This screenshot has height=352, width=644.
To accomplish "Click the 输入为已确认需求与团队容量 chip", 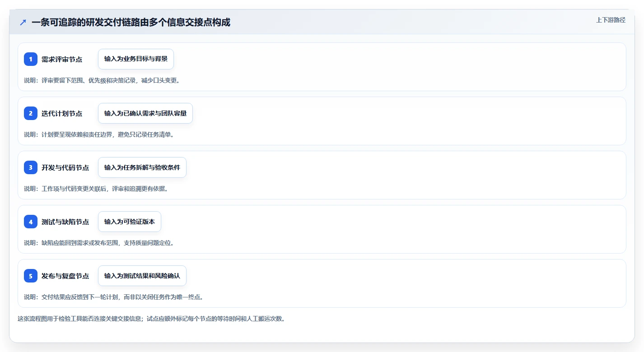I will 145,113.
